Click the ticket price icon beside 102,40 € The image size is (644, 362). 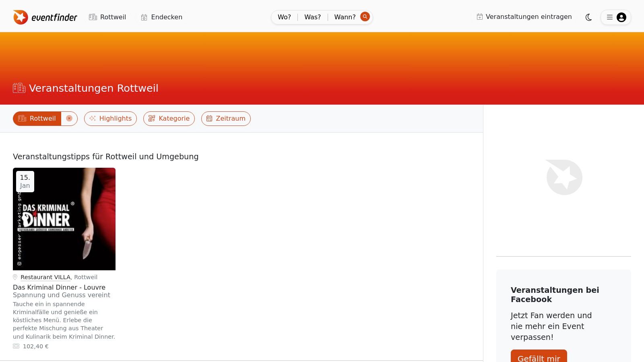tap(16, 346)
